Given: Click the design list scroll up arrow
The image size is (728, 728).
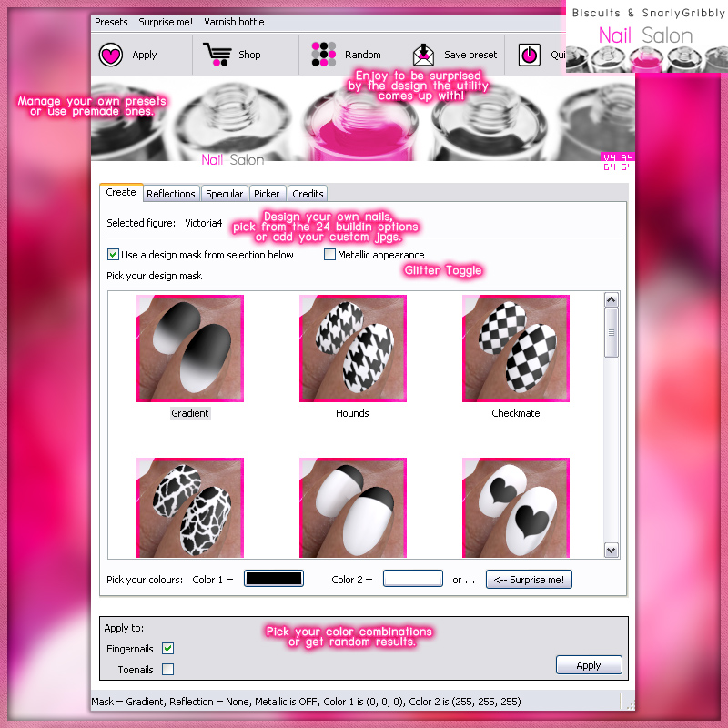Looking at the screenshot, I should point(611,300).
